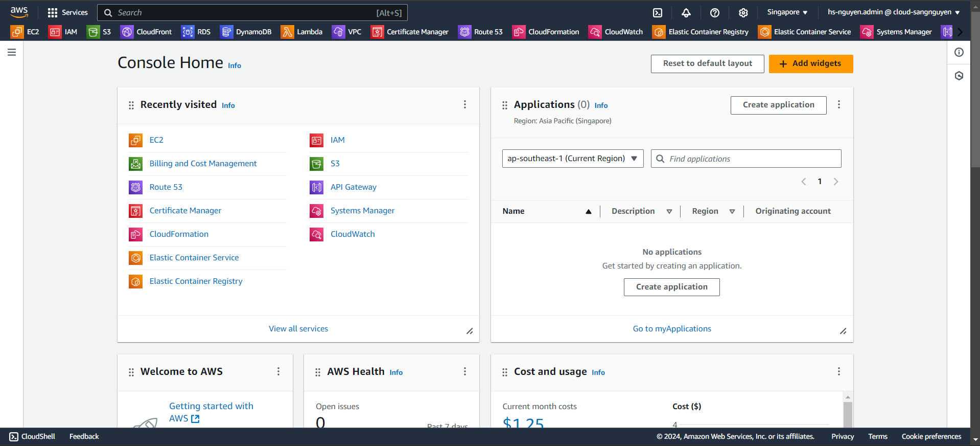Open the help question mark menu

[x=715, y=13]
